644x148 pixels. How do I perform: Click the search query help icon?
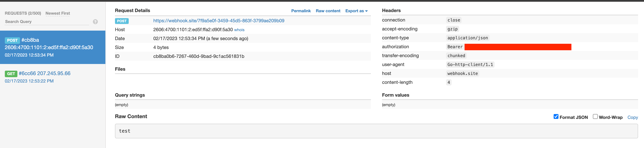click(95, 22)
